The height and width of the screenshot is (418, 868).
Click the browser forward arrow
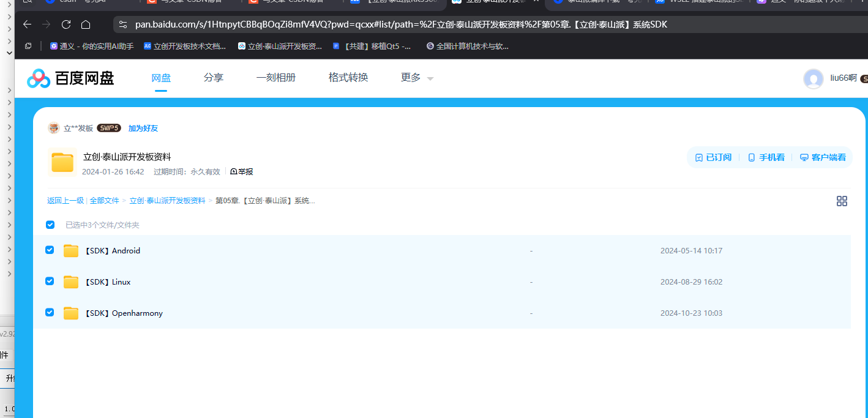point(47,24)
